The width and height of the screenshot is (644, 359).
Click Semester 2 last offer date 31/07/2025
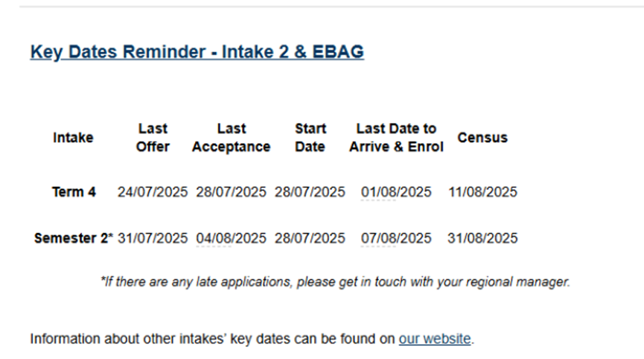(153, 238)
